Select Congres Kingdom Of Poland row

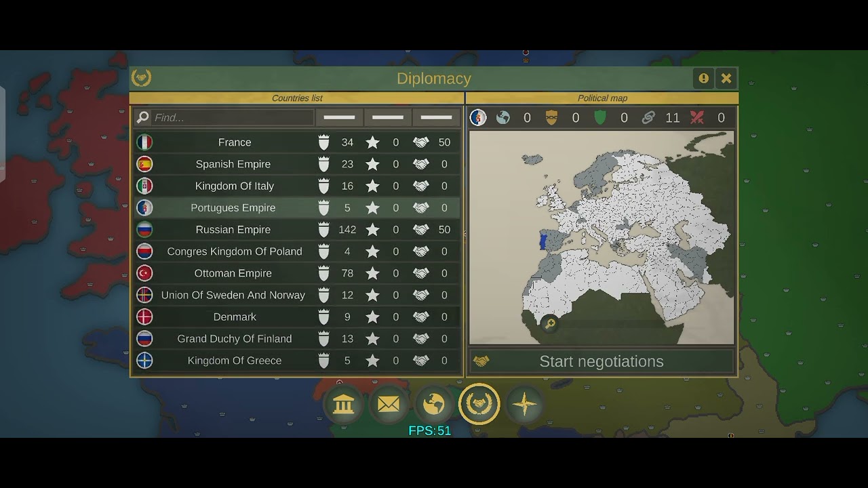click(x=297, y=251)
